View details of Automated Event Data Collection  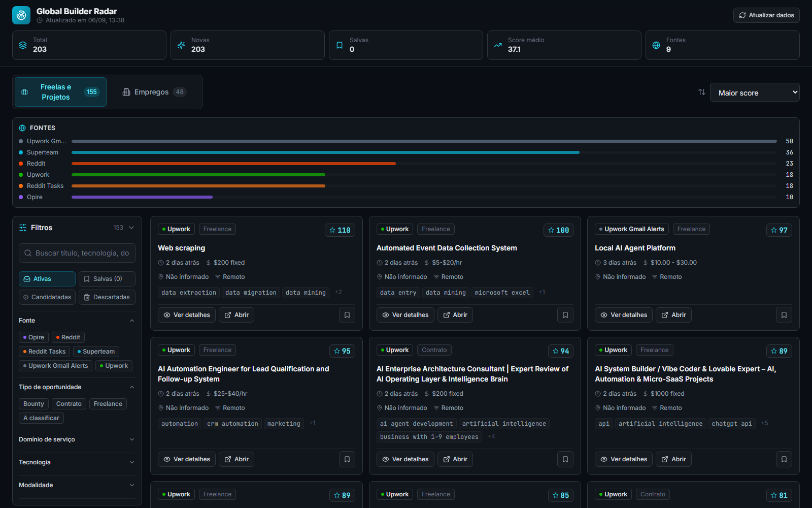(405, 315)
